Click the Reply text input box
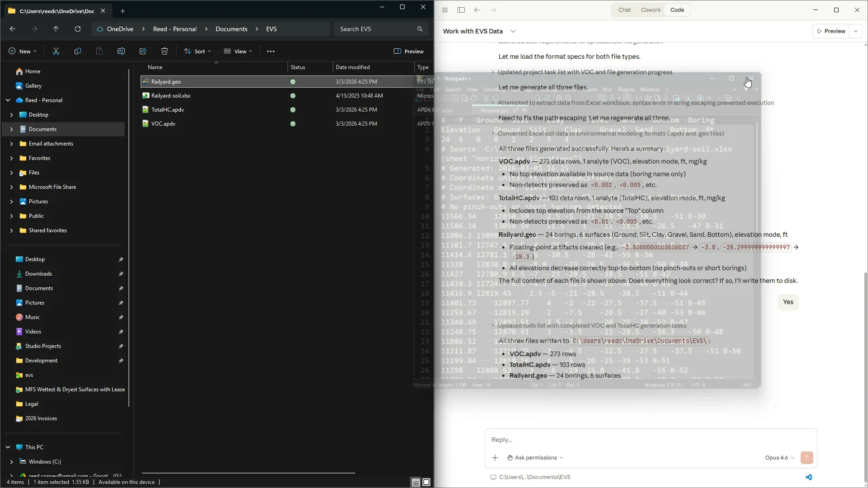Image resolution: width=868 pixels, height=488 pixels. pos(650,440)
